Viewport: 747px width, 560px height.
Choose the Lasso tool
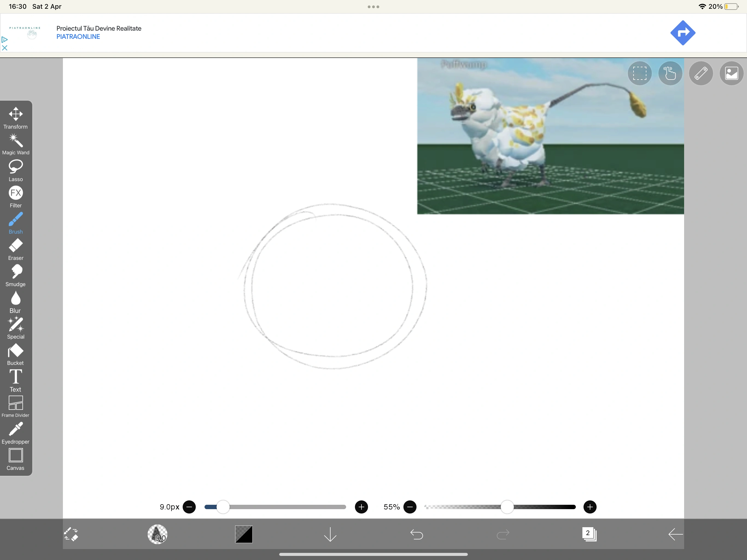[16, 170]
